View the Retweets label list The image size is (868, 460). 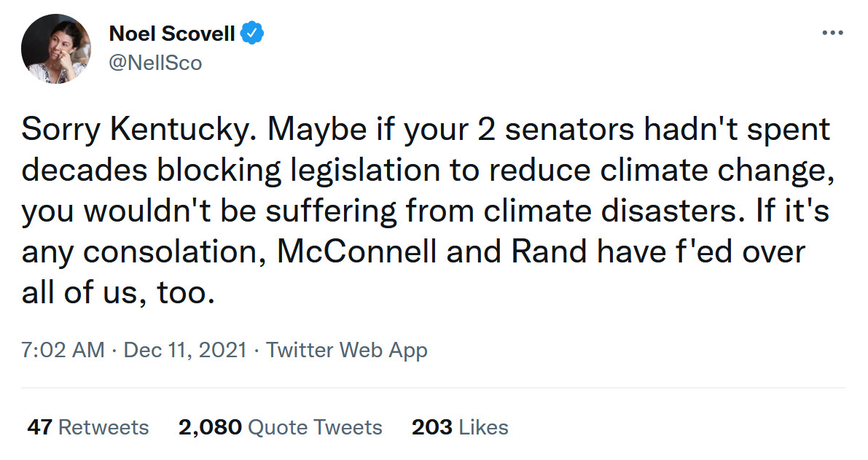(x=103, y=427)
